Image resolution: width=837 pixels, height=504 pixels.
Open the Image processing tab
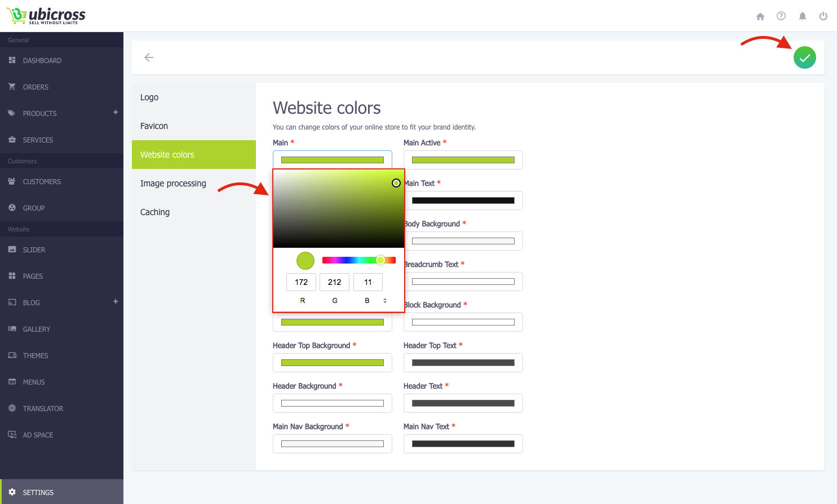(x=194, y=184)
